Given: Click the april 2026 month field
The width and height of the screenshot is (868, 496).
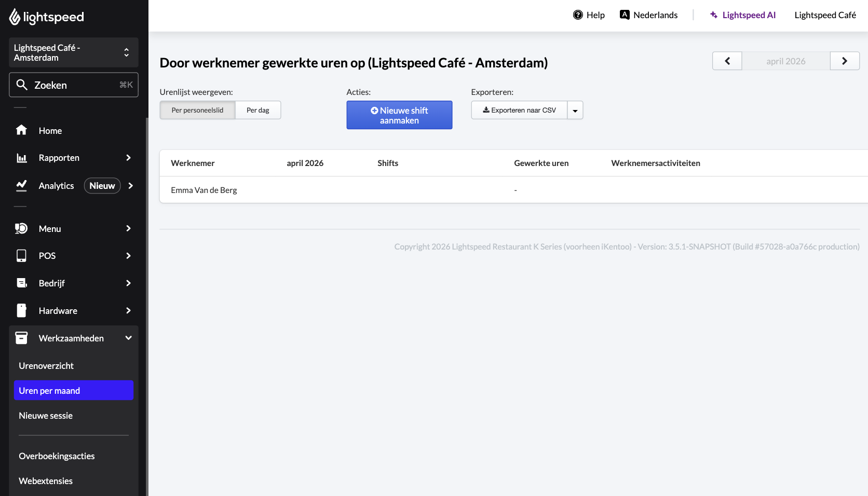Looking at the screenshot, I should [786, 61].
